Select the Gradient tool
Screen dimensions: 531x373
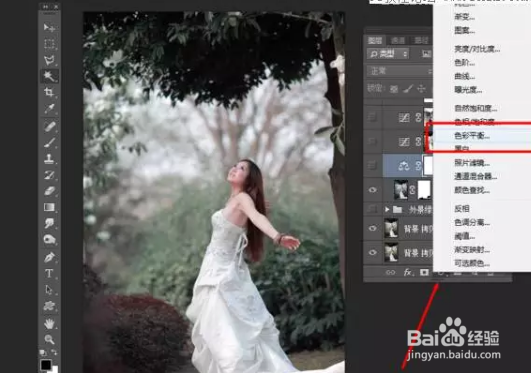[x=49, y=207]
